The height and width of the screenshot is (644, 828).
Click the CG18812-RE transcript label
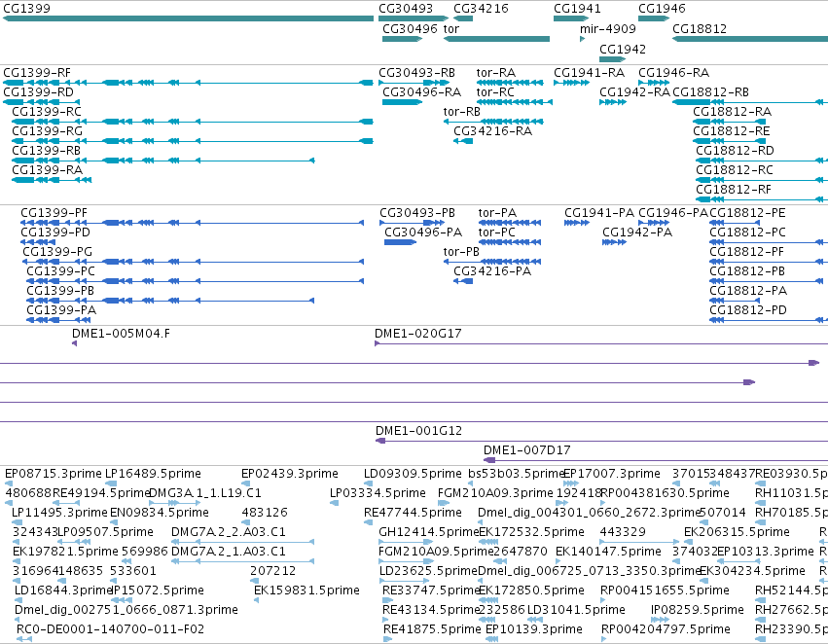coord(731,131)
